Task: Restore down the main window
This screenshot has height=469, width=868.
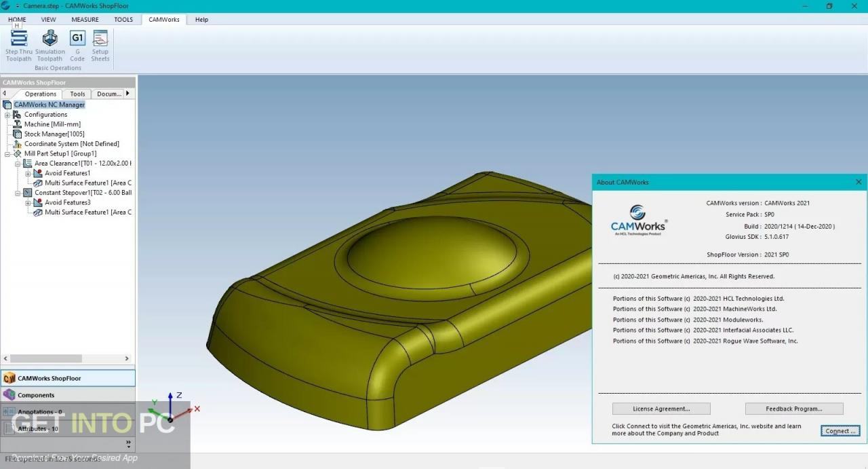Action: click(829, 6)
